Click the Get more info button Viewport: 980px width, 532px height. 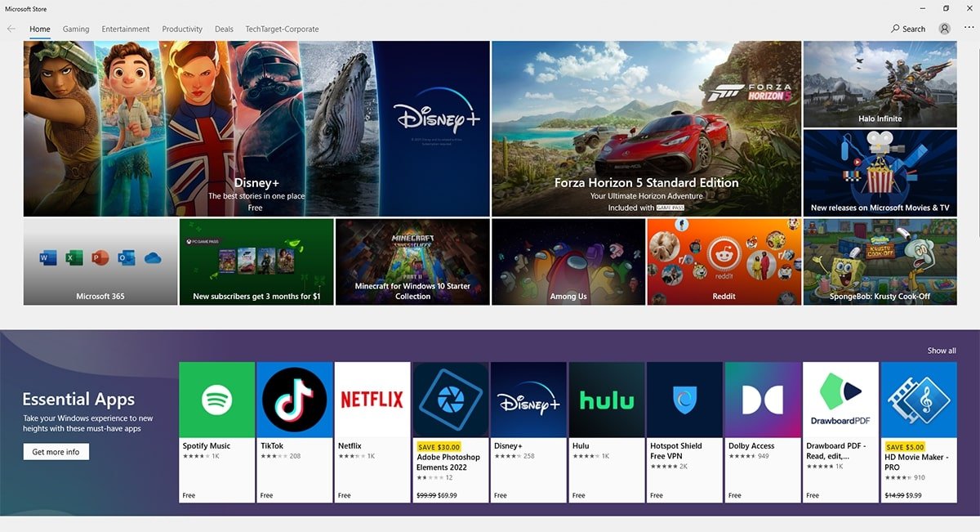click(56, 452)
